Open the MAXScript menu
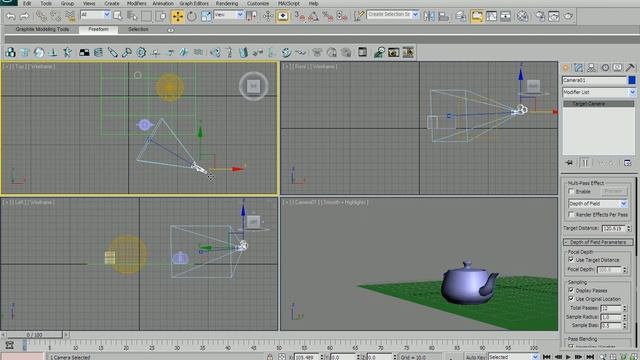This screenshot has width=640, height=360. pos(289,3)
